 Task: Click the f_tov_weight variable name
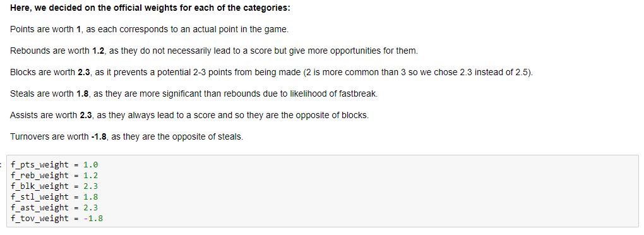click(40, 218)
